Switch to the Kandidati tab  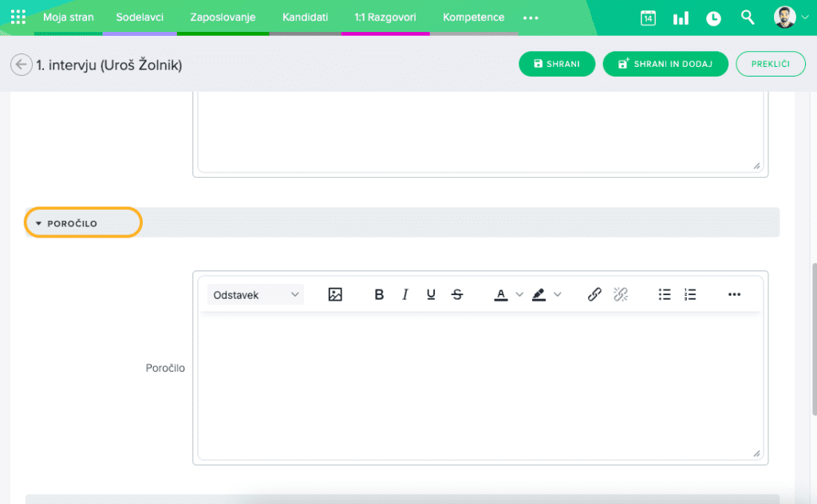pyautogui.click(x=305, y=17)
